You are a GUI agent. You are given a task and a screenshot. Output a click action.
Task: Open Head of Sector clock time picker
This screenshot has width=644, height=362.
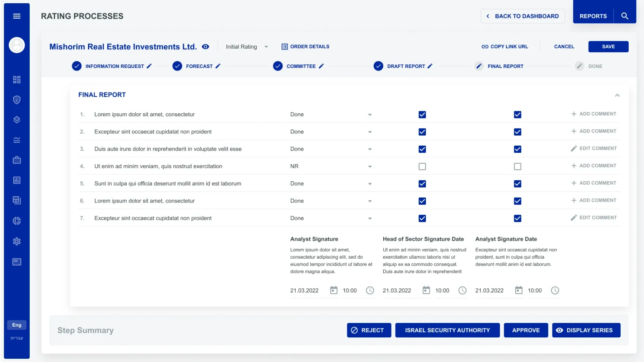point(462,290)
